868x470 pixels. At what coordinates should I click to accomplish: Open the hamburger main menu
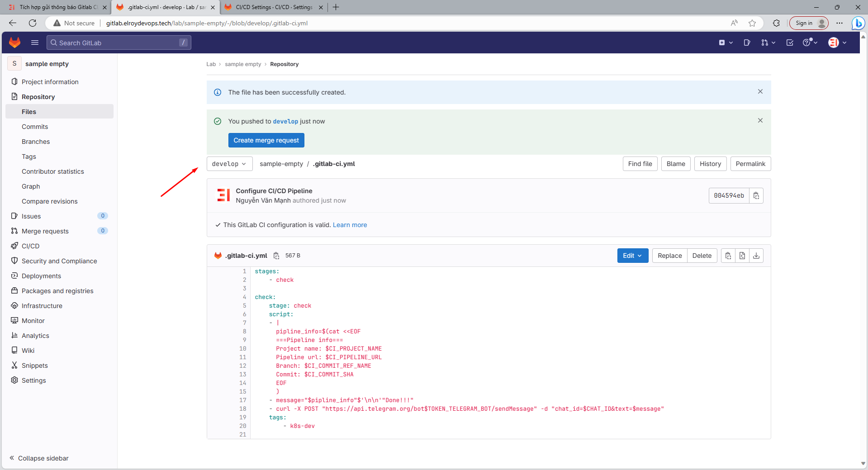point(35,43)
